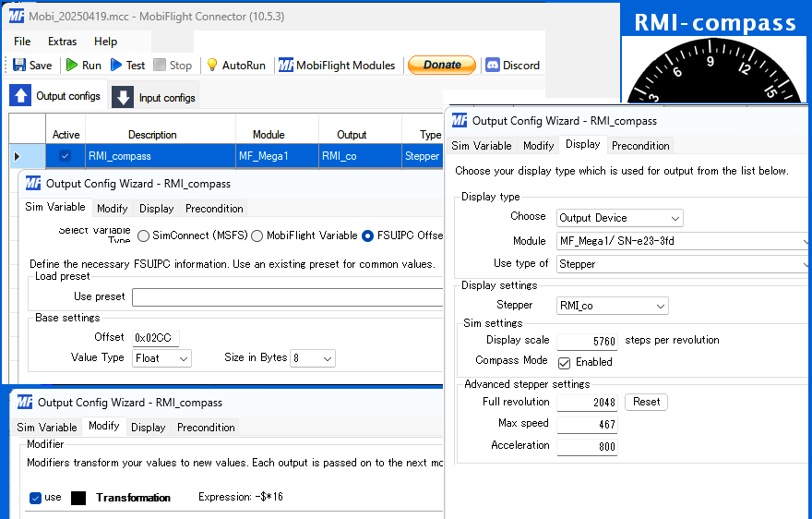
Task: Open the File menu
Action: [x=22, y=42]
